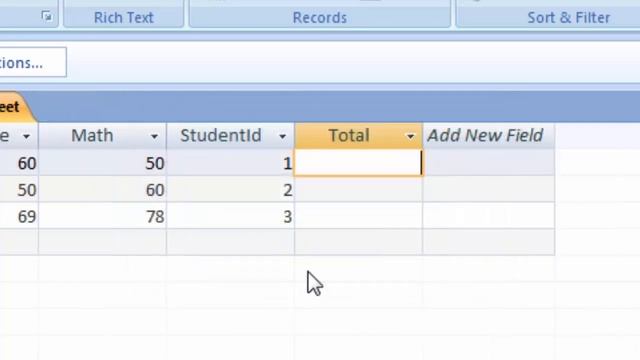Click the Total cell in the new record row

tap(359, 242)
